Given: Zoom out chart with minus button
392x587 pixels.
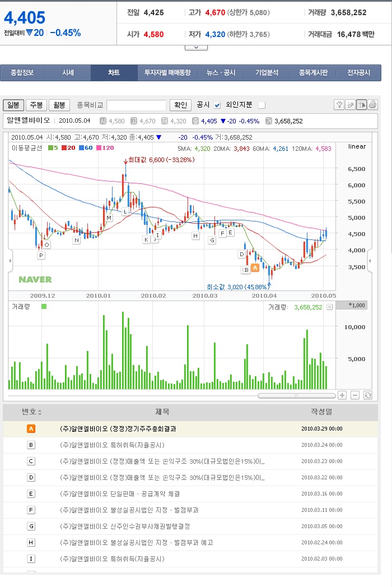Looking at the screenshot, I should (x=355, y=395).
